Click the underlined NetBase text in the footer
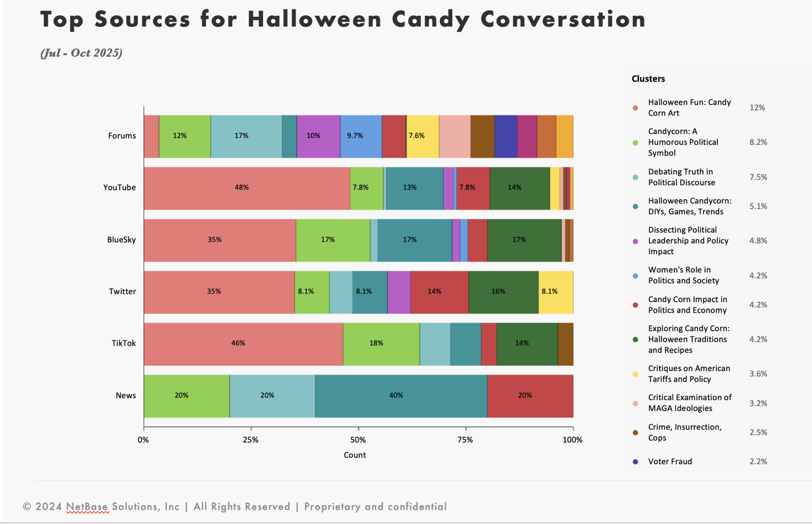This screenshot has height=524, width=812. click(x=87, y=507)
